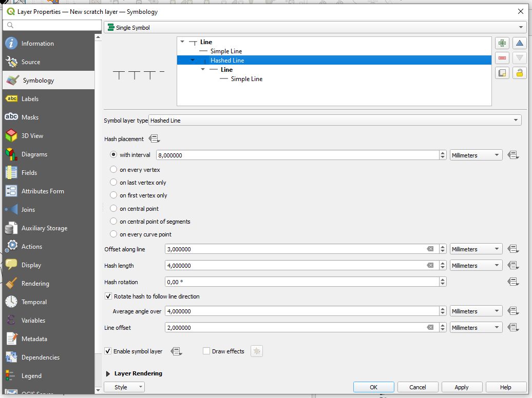Click the move symbol layer up arrow

coord(520,44)
